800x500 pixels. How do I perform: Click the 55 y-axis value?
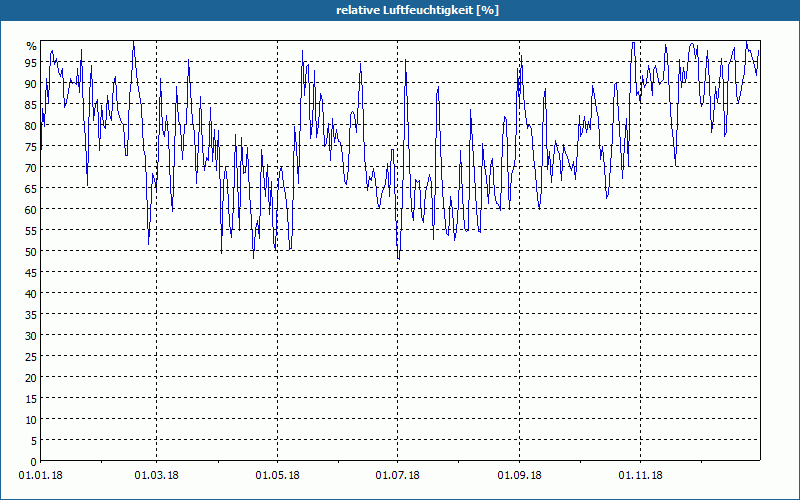pos(31,231)
